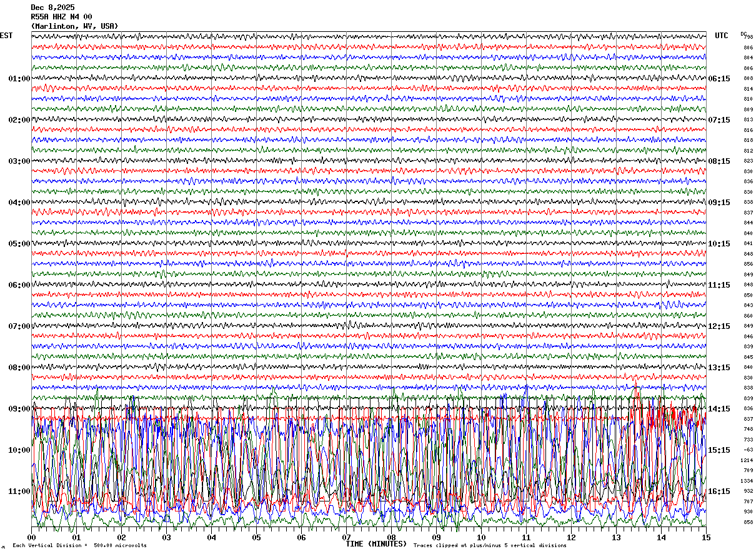The image size is (756, 554).
Task: Click the DC offset value '798'
Action: tap(749, 37)
